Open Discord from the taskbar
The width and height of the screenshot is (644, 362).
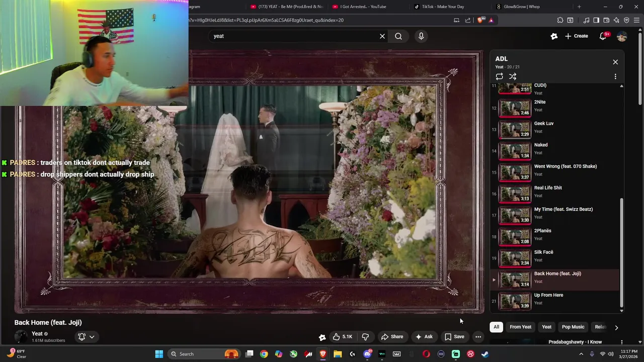point(367,354)
